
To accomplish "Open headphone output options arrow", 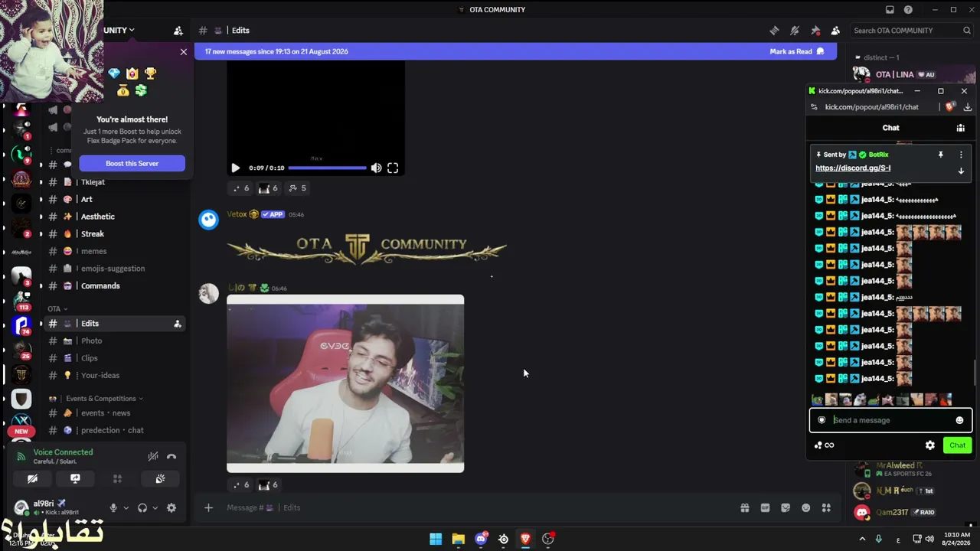I will [x=155, y=508].
